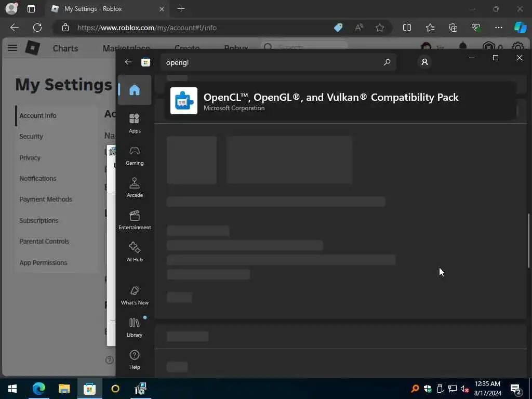Open the Windows Start menu
Image resolution: width=532 pixels, height=399 pixels.
click(12, 389)
